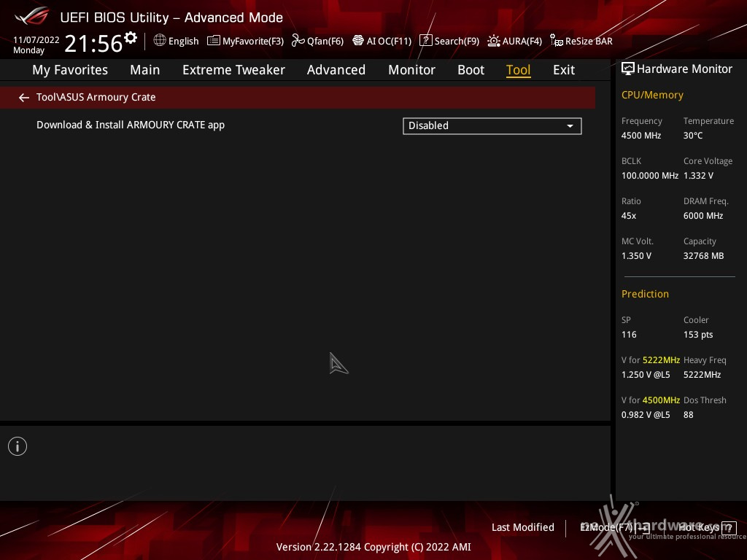Click the Heavy Freq 5222MHz value

point(703,375)
